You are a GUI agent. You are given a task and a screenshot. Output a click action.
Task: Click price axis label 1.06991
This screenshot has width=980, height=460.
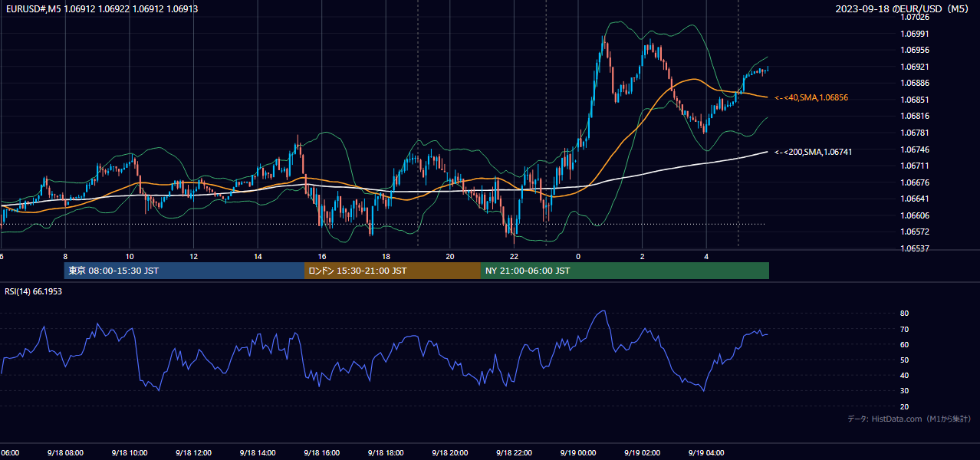914,34
